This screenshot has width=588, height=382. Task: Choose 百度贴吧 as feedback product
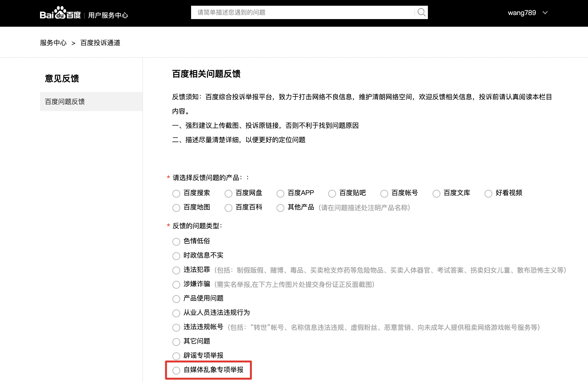(x=332, y=193)
